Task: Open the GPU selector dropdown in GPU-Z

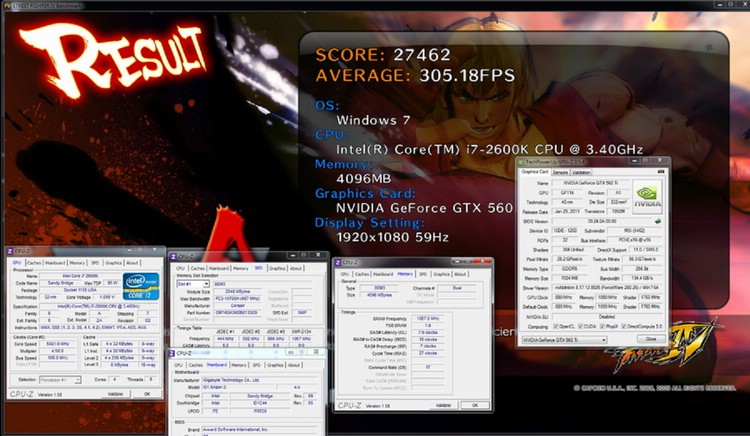Action: point(564,339)
